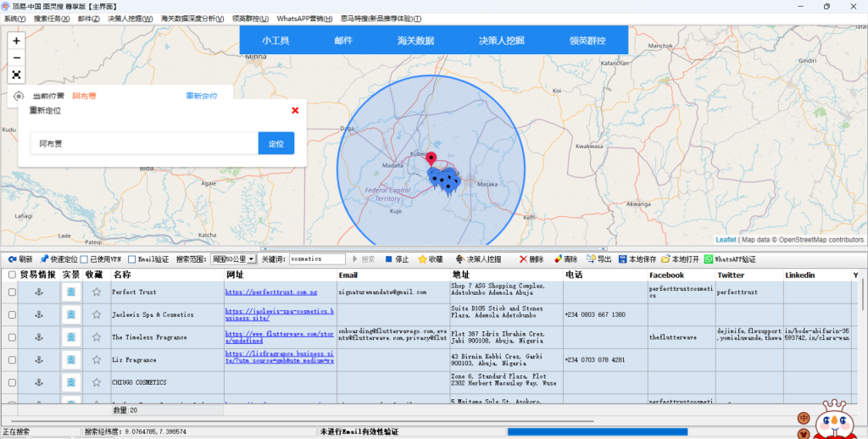The height and width of the screenshot is (439, 868).
Task: Zoom out on the map
Action: coord(16,58)
